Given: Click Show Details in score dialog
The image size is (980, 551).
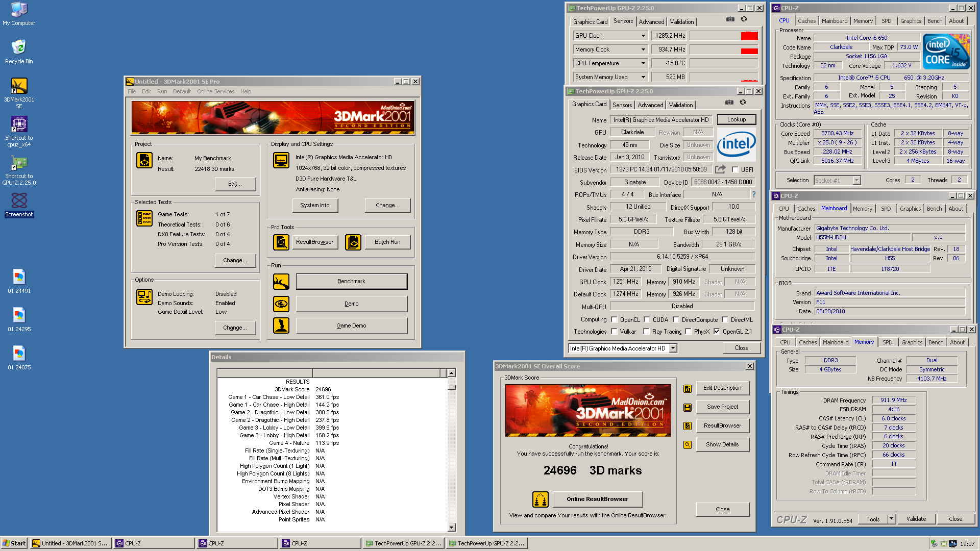Looking at the screenshot, I should [x=722, y=444].
